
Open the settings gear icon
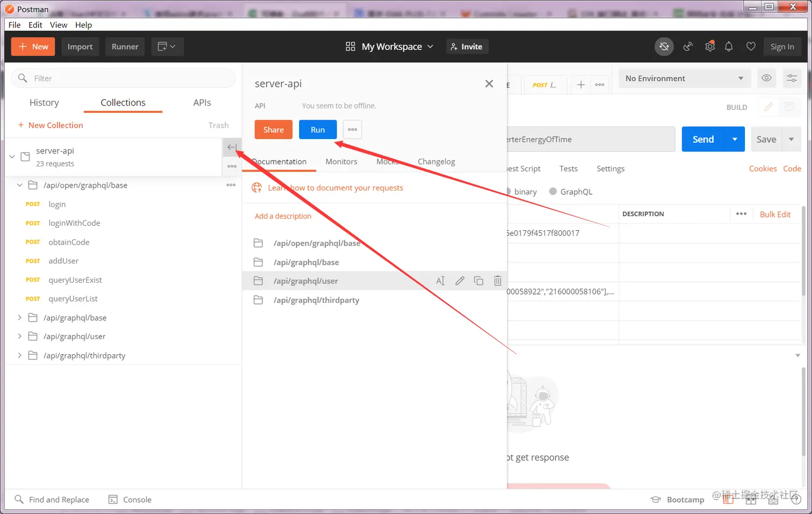tap(710, 47)
